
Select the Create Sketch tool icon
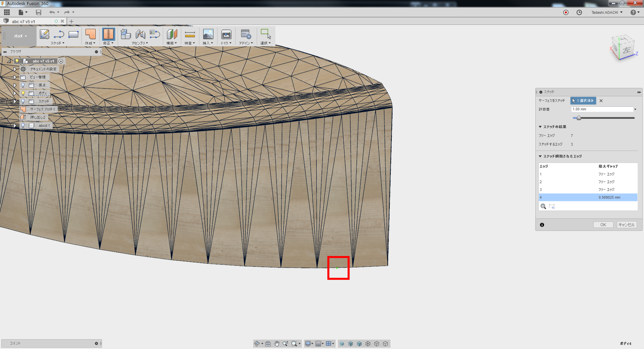click(x=44, y=34)
